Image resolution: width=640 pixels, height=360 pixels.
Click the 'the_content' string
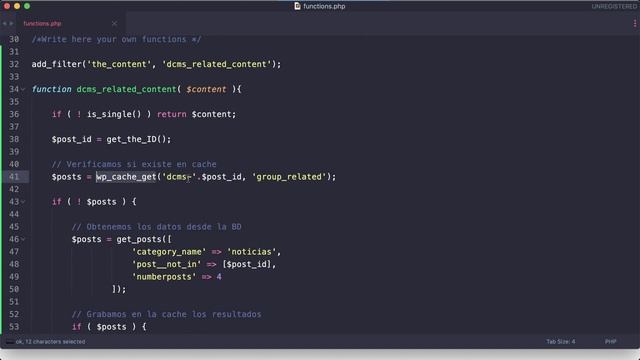119,64
